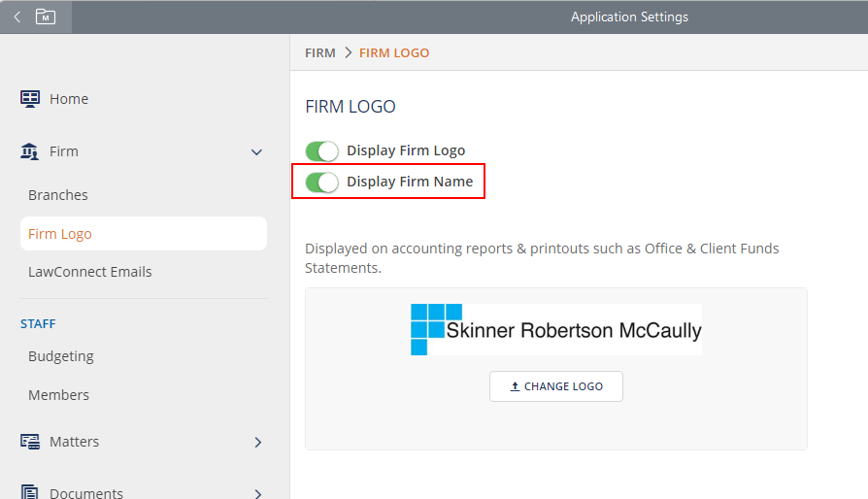Viewport: 868px width, 499px height.
Task: Click the FIRM breadcrumb link
Action: click(320, 53)
